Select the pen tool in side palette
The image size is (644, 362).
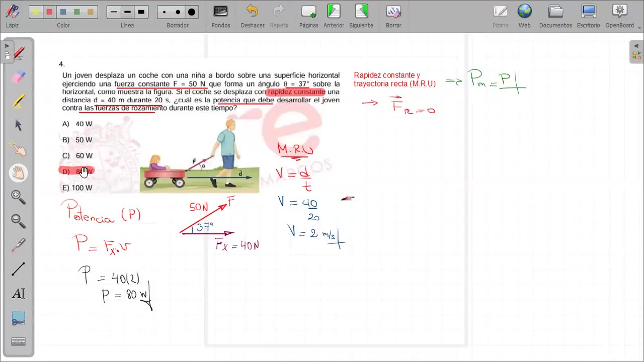click(19, 53)
